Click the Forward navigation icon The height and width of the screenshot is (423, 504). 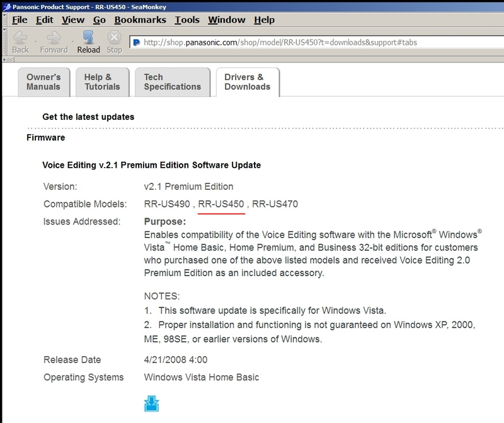(54, 38)
